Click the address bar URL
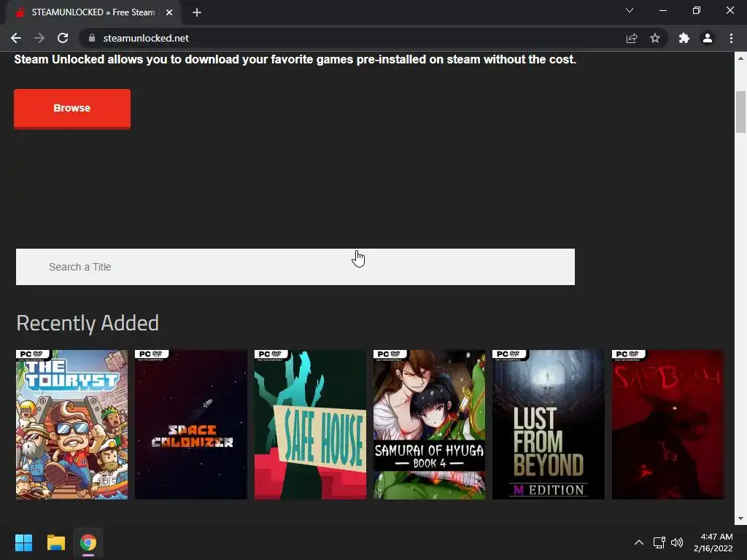This screenshot has width=747, height=560. pos(146,38)
